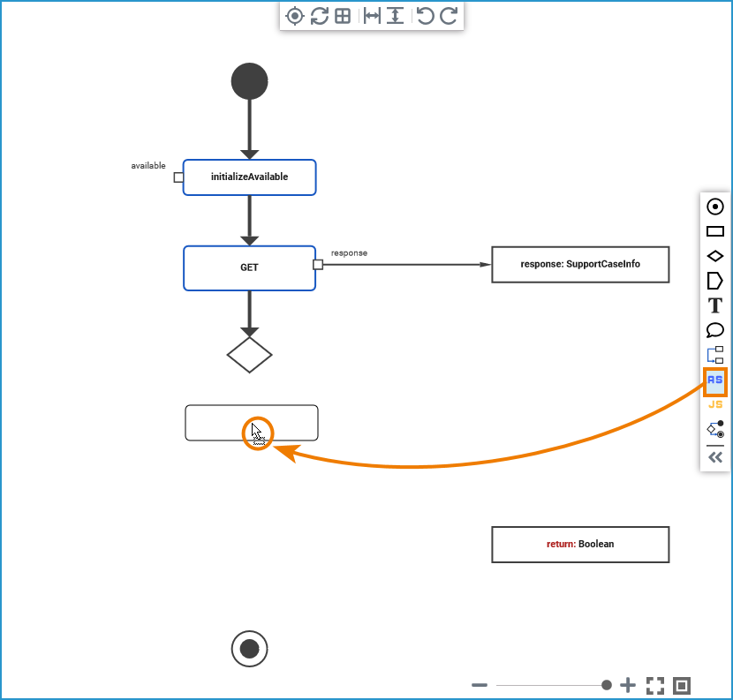
Task: Select the comment bubble tool in palette
Action: pyautogui.click(x=714, y=330)
